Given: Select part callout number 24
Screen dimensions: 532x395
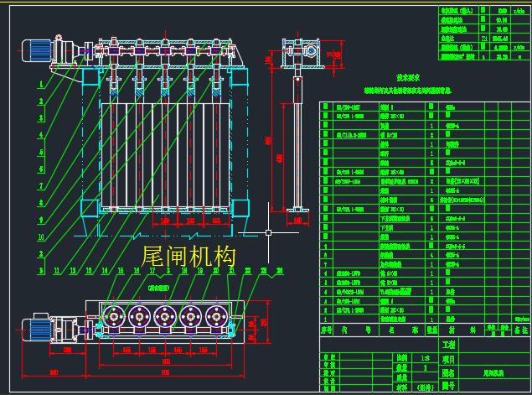Looking at the screenshot, I should (x=280, y=271).
